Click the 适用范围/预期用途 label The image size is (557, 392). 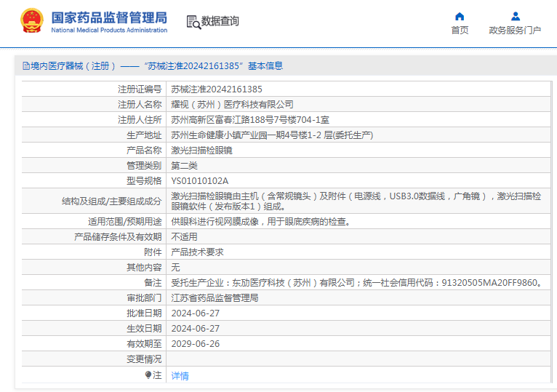coord(124,222)
